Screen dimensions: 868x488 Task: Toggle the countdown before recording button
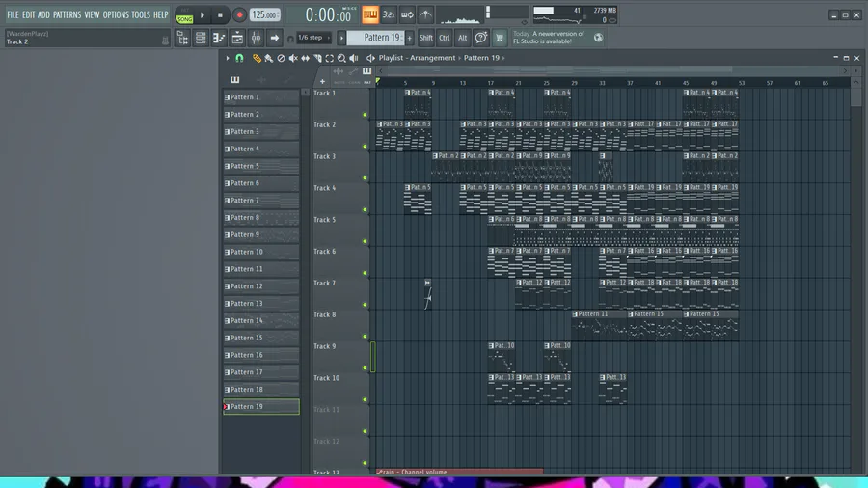click(x=389, y=14)
